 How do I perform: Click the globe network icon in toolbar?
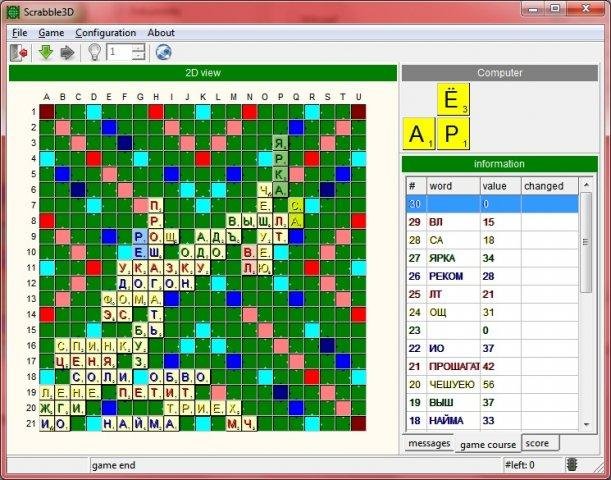(164, 52)
